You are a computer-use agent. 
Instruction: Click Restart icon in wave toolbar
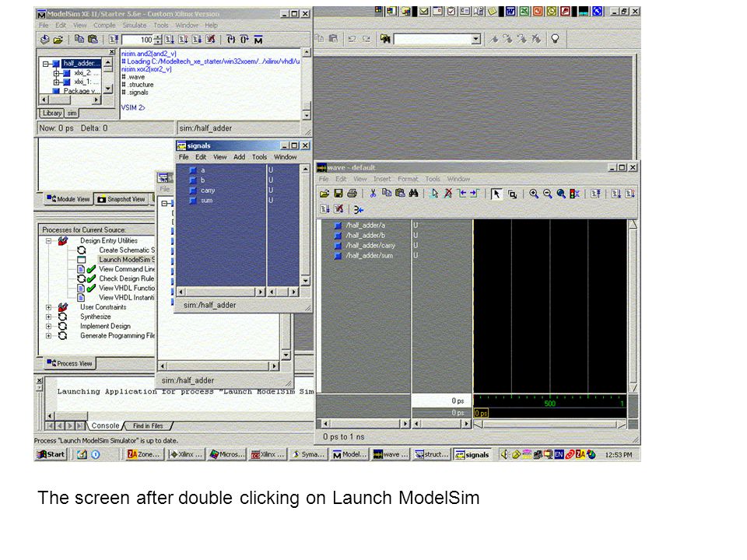point(595,194)
